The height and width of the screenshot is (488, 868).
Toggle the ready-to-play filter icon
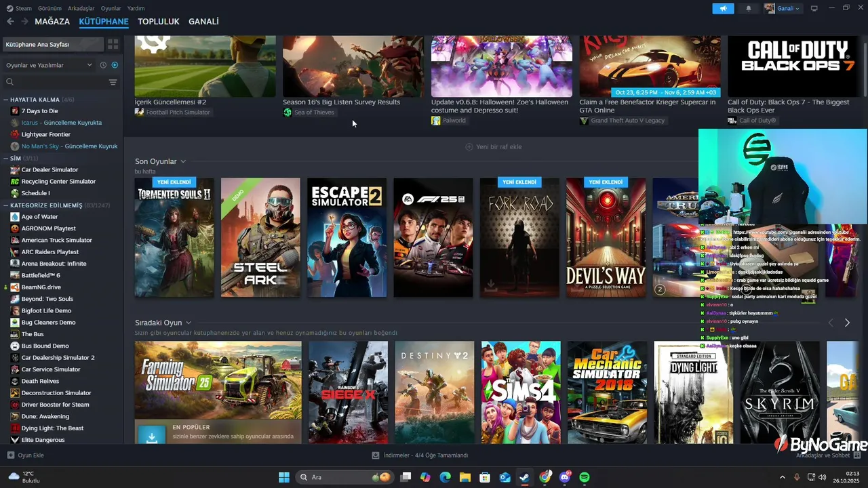(115, 65)
